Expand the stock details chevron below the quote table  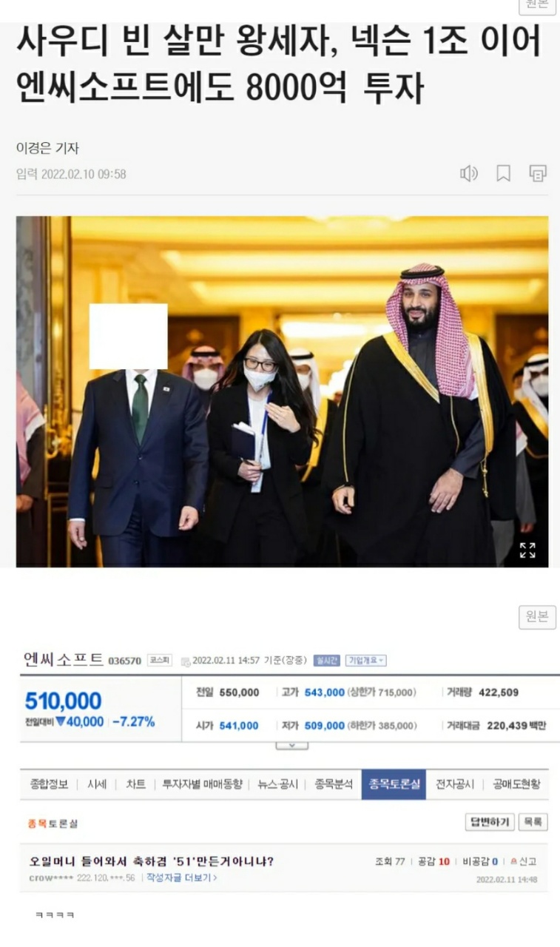[x=292, y=744]
